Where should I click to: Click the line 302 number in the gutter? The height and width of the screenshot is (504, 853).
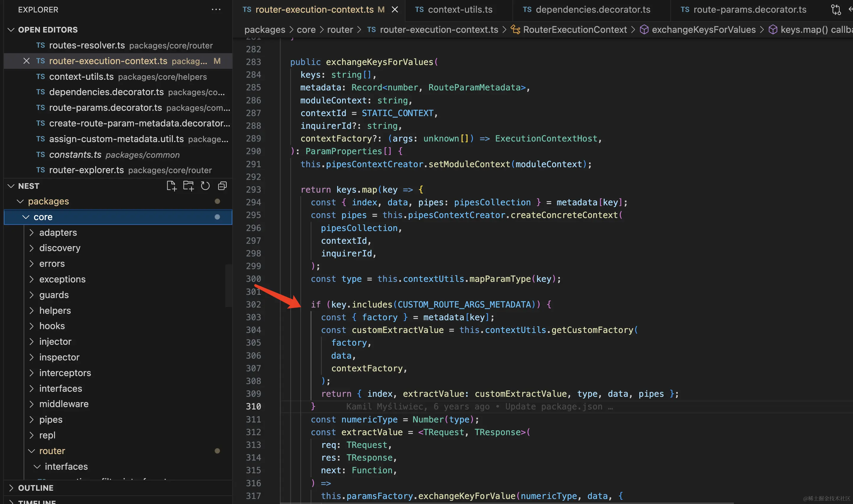click(x=253, y=304)
